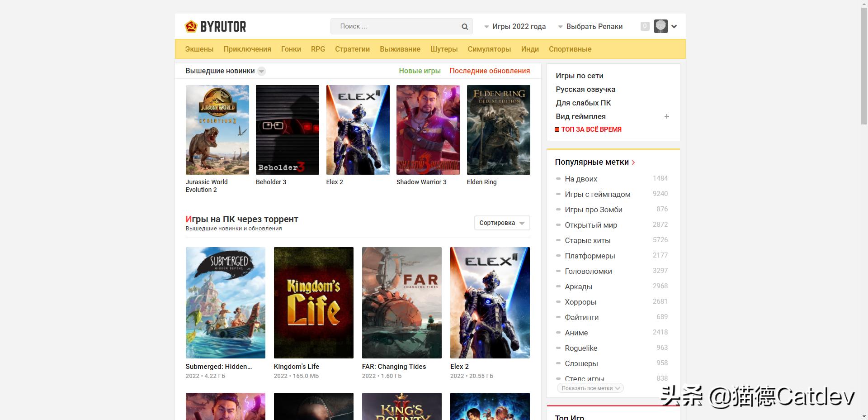
Task: Click the search magnifier icon
Action: (465, 27)
